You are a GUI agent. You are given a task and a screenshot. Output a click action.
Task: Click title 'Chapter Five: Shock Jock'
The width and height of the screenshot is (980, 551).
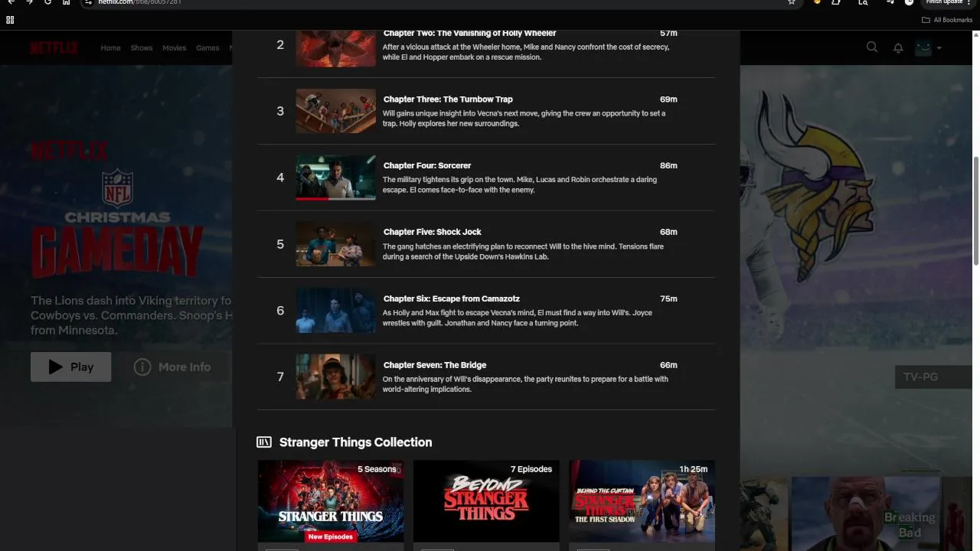click(432, 232)
